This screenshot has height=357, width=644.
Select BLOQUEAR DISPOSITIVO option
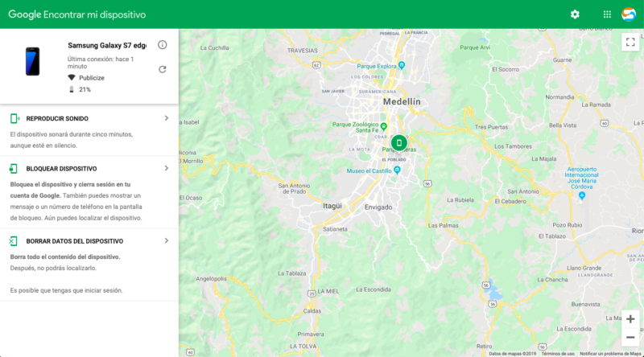(x=62, y=169)
